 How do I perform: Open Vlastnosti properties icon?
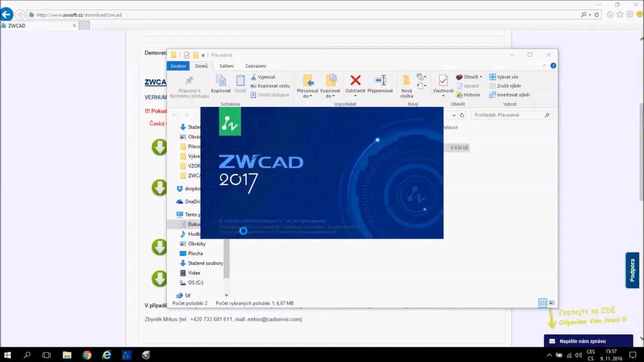(x=443, y=80)
